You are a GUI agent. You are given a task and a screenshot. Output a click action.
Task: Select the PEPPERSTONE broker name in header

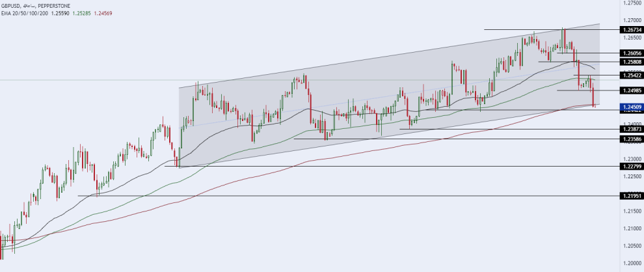tap(54, 6)
